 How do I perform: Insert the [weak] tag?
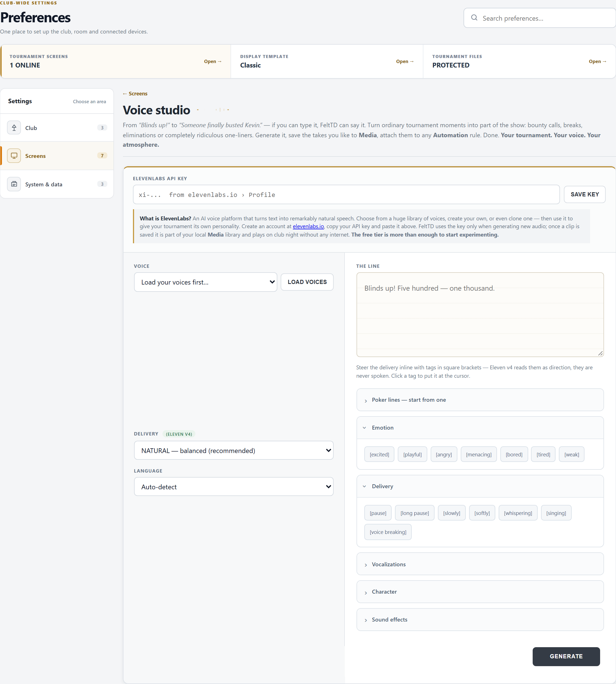click(x=571, y=454)
